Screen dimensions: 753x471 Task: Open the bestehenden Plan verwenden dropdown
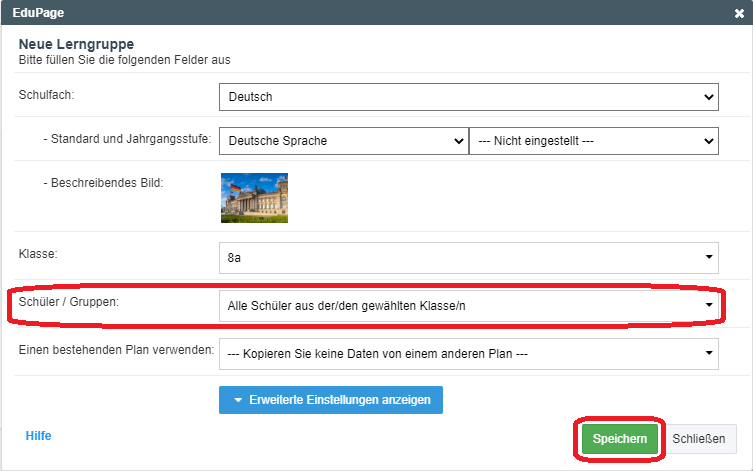[469, 354]
